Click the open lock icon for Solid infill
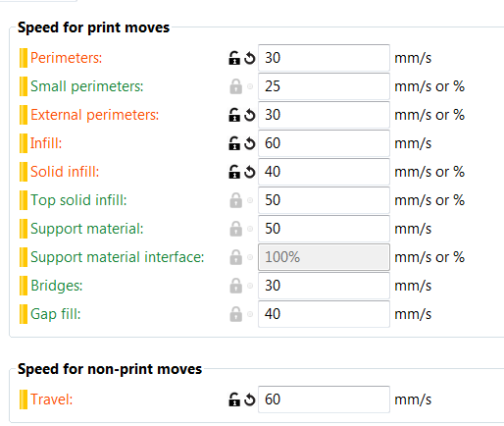Screen dimensions: 504x426 pyautogui.click(x=234, y=172)
